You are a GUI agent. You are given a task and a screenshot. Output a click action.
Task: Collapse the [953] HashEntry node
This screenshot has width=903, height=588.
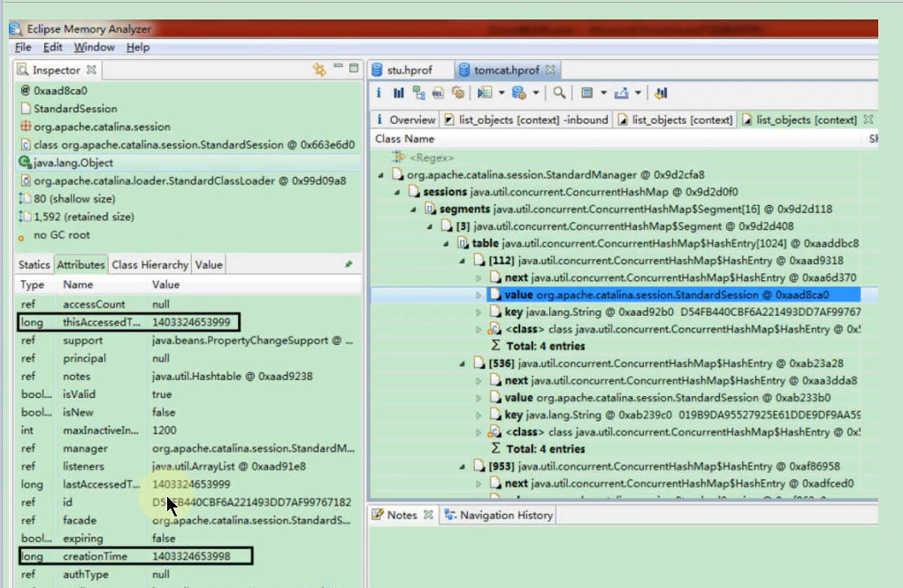[x=462, y=467]
